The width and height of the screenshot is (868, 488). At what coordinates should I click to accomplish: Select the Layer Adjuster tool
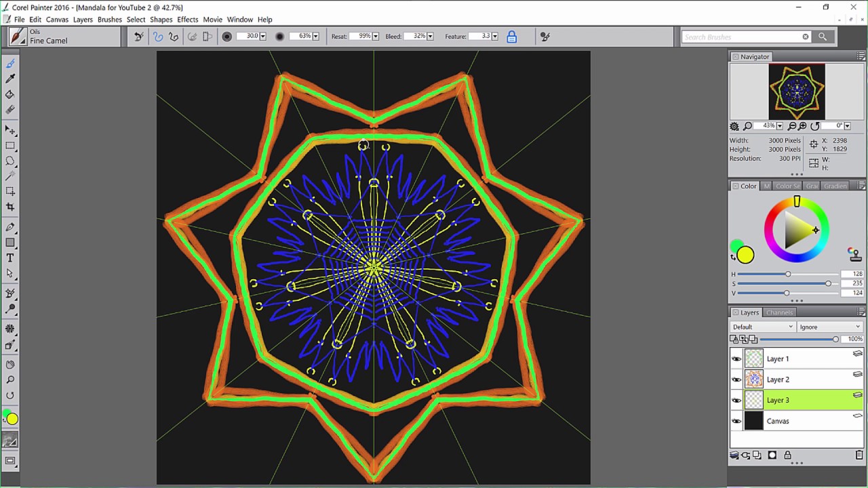click(10, 129)
